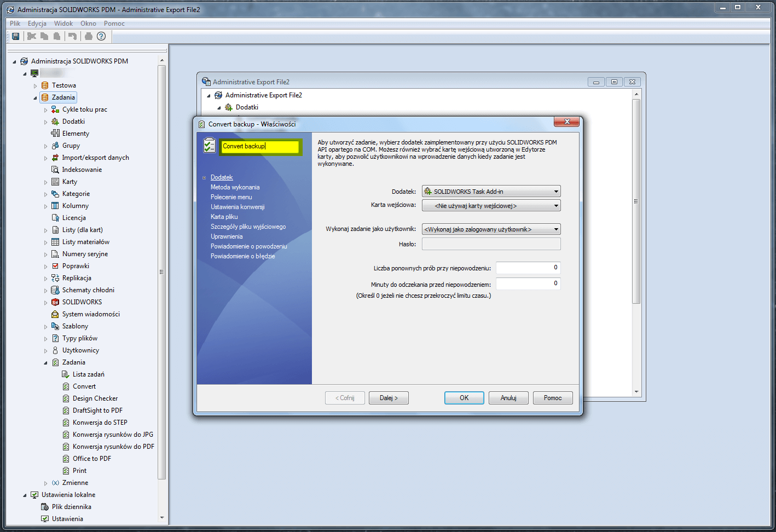Open the Edycja menu
The image size is (776, 532).
[x=37, y=24]
